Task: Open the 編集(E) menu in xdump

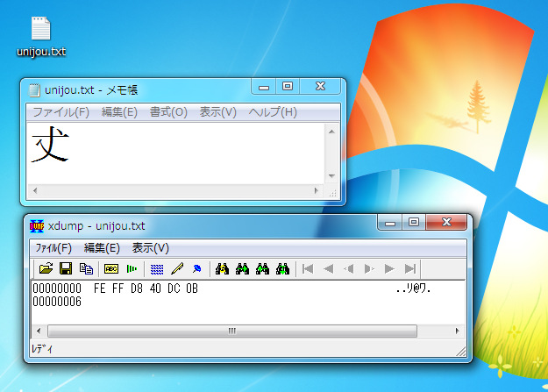Action: tap(102, 248)
